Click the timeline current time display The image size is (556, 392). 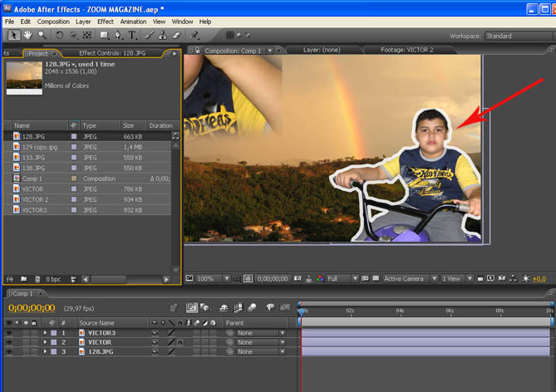[31, 308]
